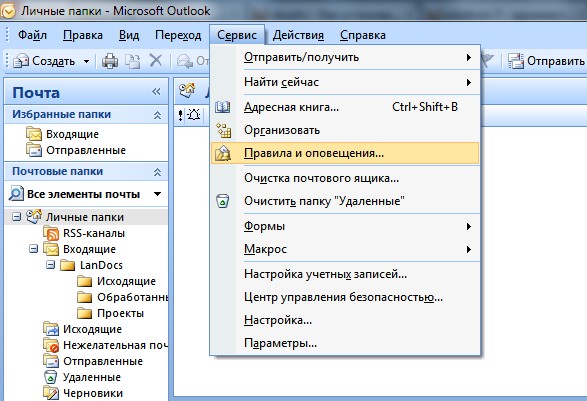Open the Вид menu

(129, 35)
